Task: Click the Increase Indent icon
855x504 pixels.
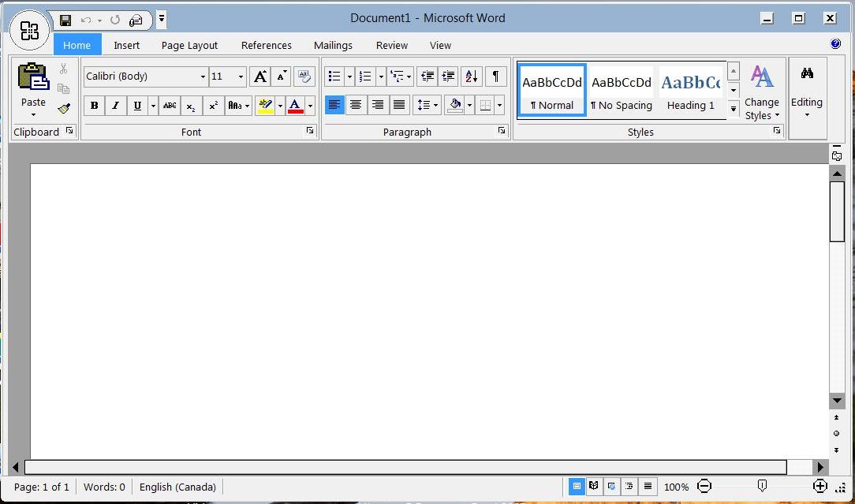Action: tap(448, 77)
